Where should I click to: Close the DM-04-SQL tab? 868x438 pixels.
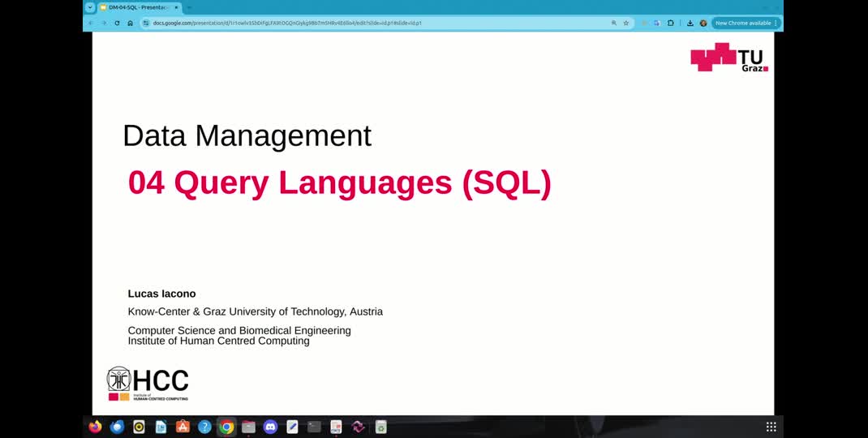click(x=176, y=8)
